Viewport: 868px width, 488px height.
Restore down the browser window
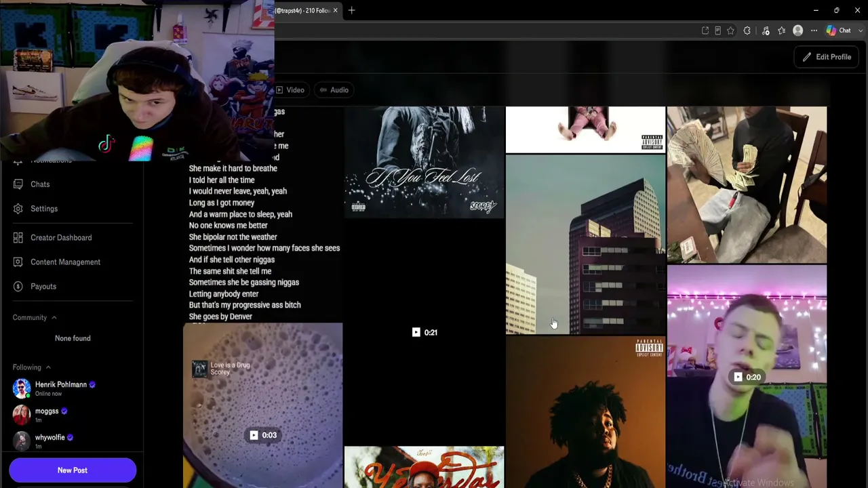point(837,10)
